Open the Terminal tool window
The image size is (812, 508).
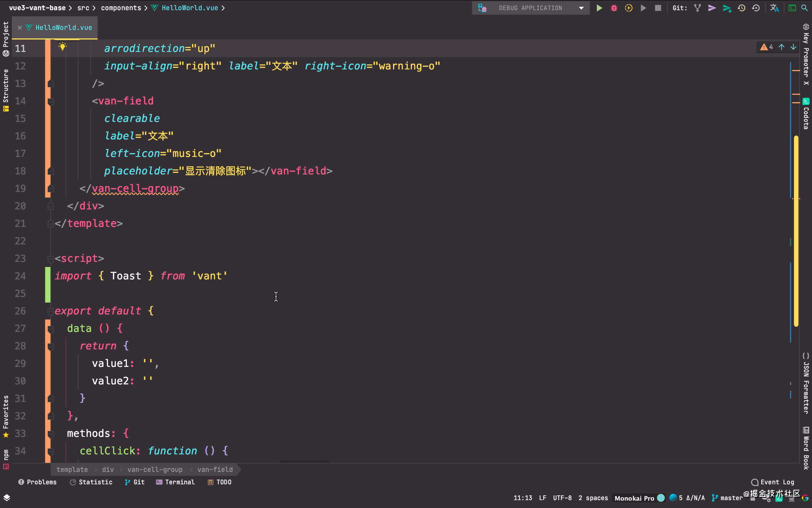(175, 482)
